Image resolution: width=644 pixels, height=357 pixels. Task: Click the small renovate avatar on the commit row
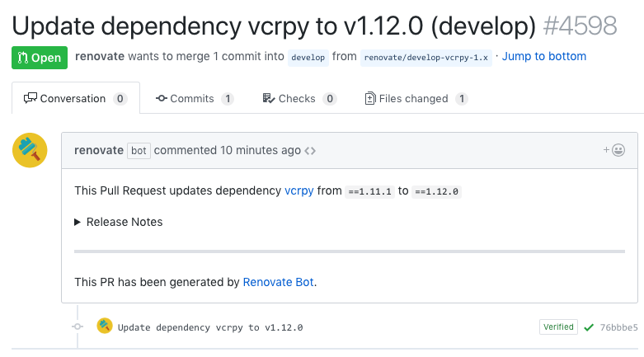pos(105,326)
